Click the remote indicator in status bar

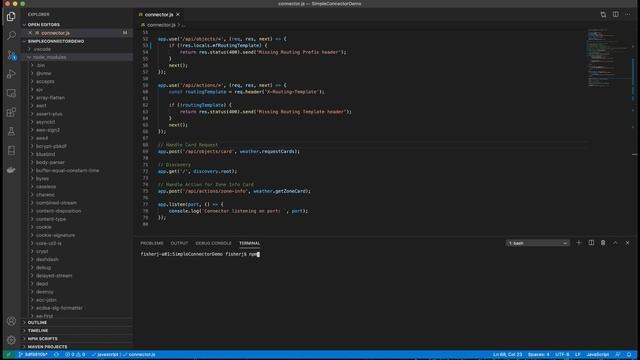coord(8,354)
